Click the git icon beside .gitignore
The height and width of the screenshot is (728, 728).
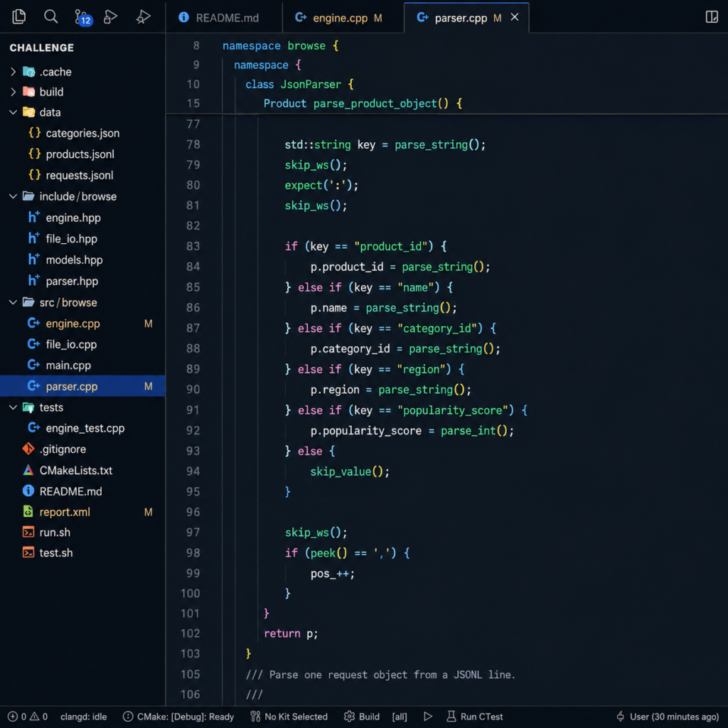tap(28, 449)
